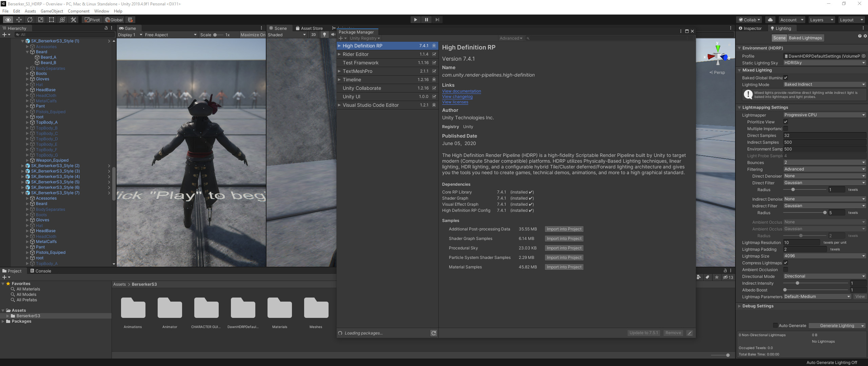Screen dimensions: 868x366
Task: Open Layers dropdown in toolbar
Action: pos(821,20)
